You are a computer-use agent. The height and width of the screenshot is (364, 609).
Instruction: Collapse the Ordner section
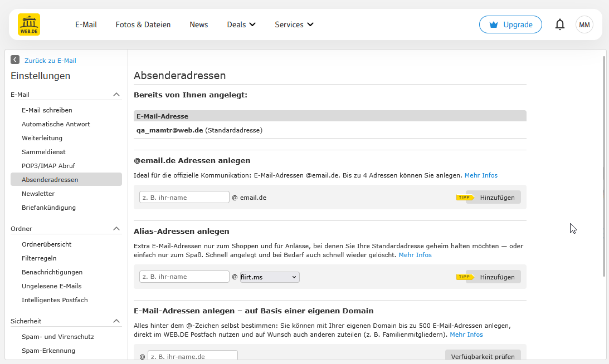(x=116, y=228)
